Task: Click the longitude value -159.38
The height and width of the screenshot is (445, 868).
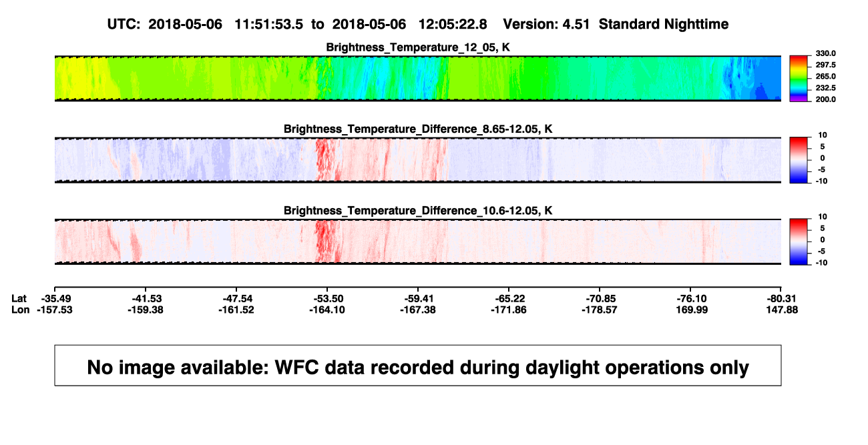Action: pyautogui.click(x=145, y=310)
